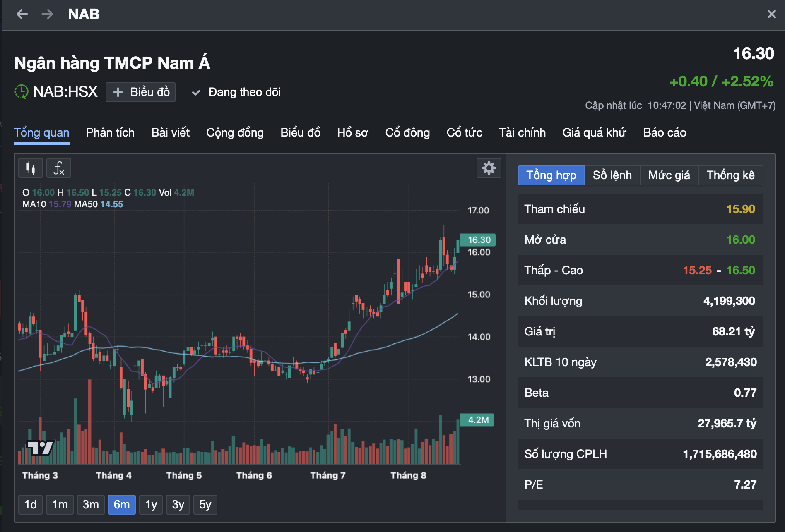Viewport: 785px width, 532px height.
Task: Select the 6m time range
Action: [x=122, y=505]
